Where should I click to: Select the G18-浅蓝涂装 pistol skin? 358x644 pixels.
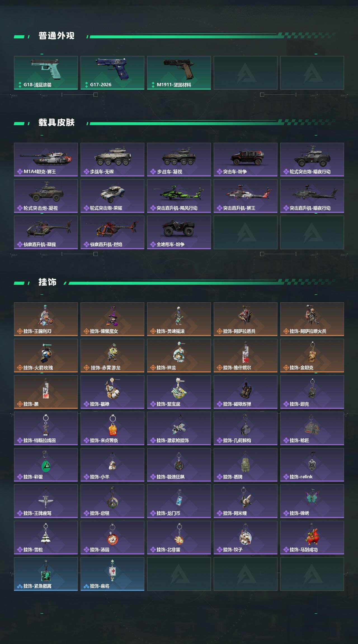(46, 73)
